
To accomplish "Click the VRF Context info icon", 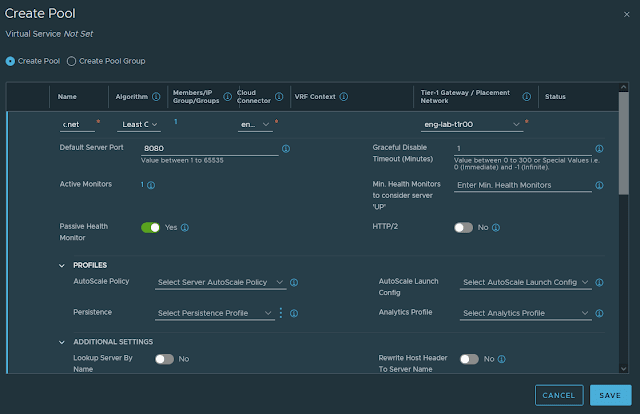I will 344,97.
